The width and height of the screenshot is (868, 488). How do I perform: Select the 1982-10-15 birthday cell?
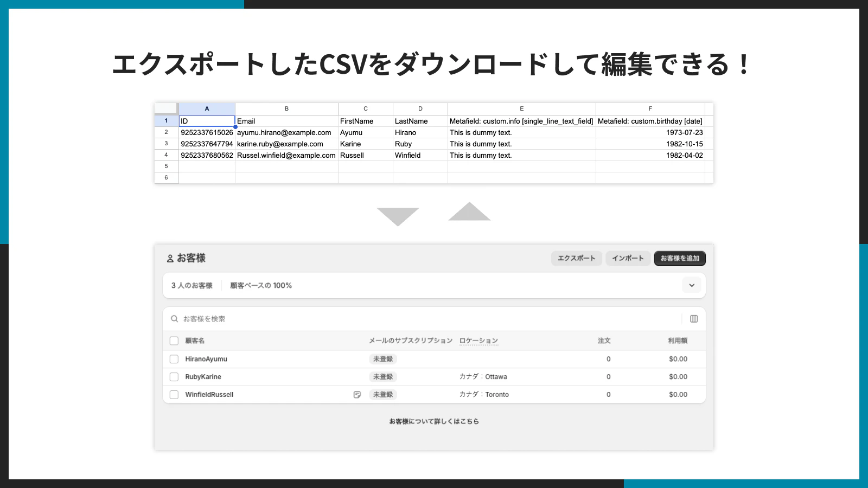click(650, 144)
